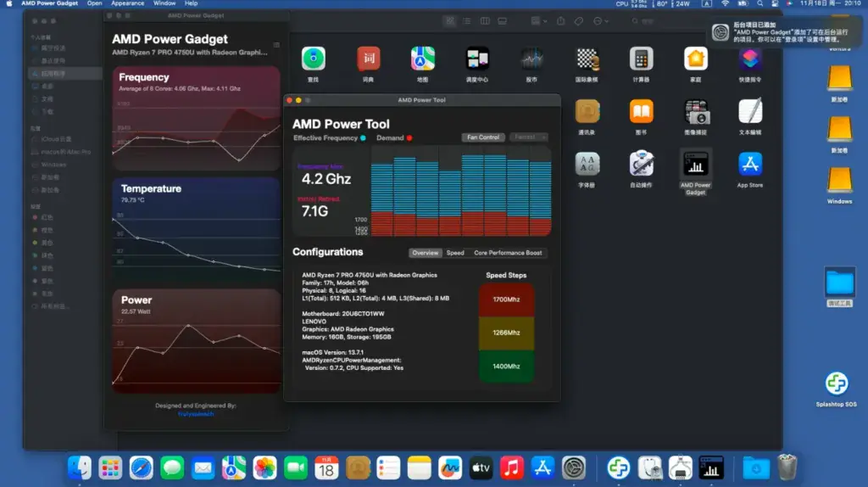This screenshot has height=487, width=868.
Task: Open the Home app icon
Action: pyautogui.click(x=696, y=59)
